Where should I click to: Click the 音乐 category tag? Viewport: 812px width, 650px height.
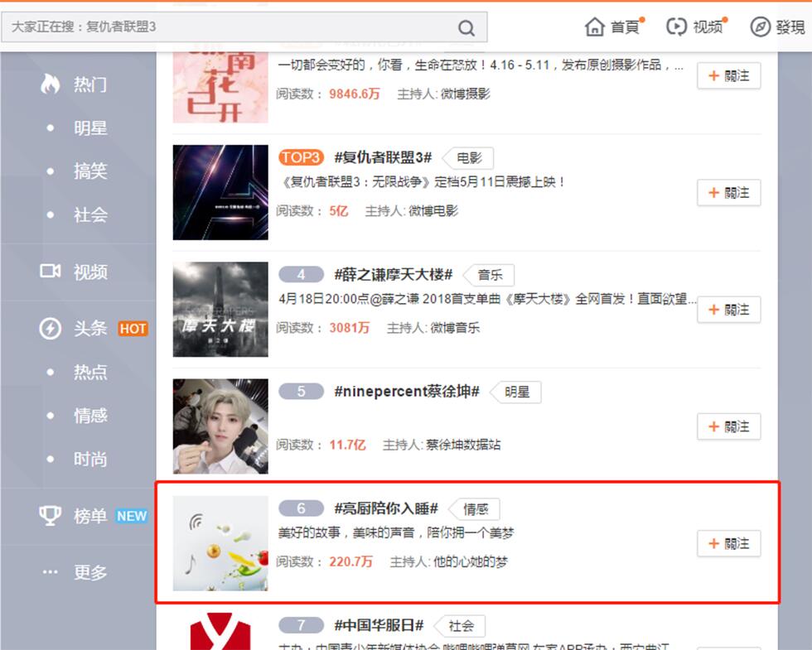tap(490, 275)
